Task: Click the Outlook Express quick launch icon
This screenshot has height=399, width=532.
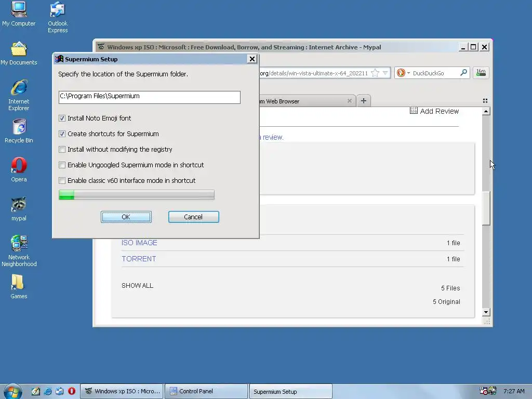Action: (x=59, y=391)
